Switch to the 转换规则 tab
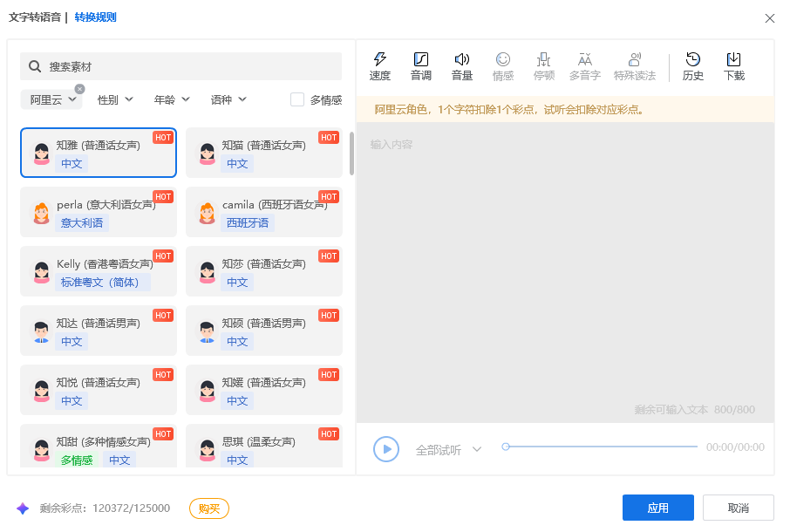This screenshot has width=790, height=532. pyautogui.click(x=95, y=17)
